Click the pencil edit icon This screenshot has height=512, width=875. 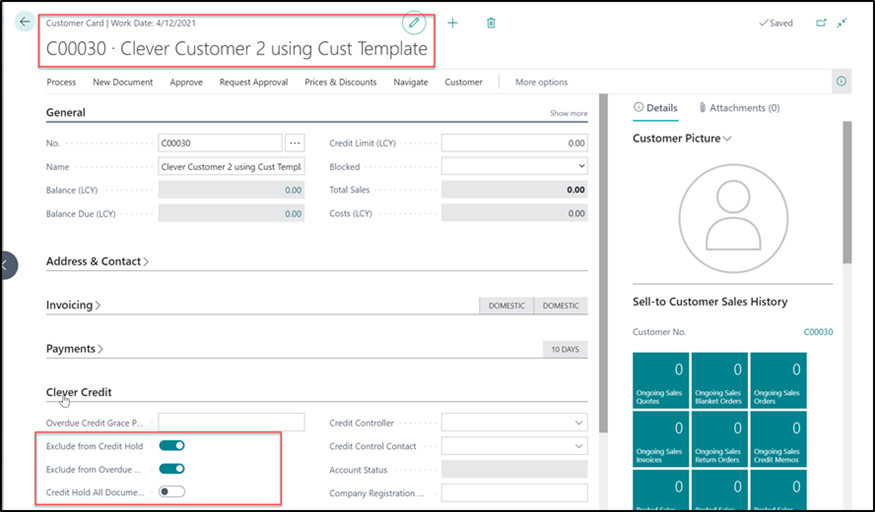click(414, 23)
